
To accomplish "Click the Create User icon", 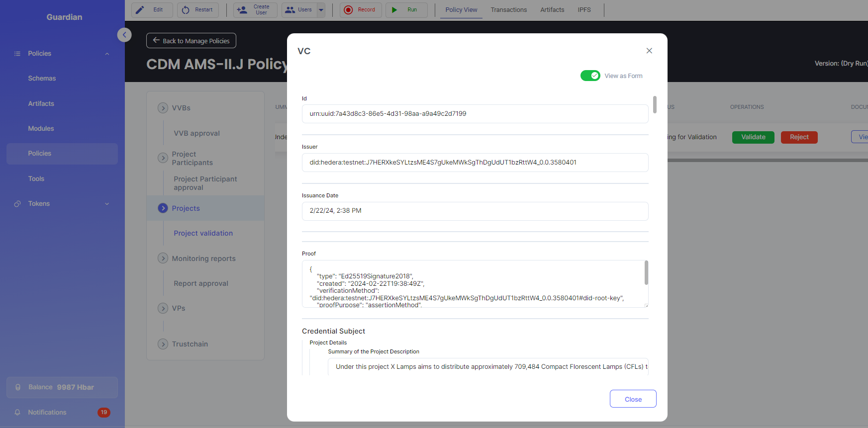I will (242, 10).
